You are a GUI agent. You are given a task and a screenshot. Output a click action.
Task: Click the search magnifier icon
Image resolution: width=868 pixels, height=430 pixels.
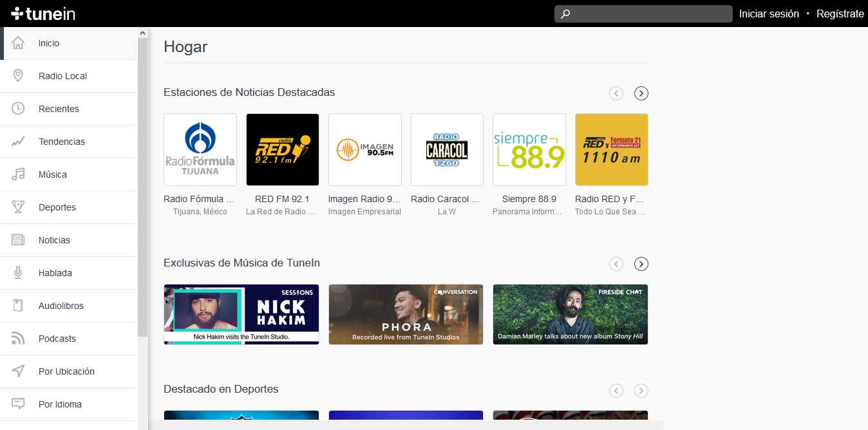[565, 14]
